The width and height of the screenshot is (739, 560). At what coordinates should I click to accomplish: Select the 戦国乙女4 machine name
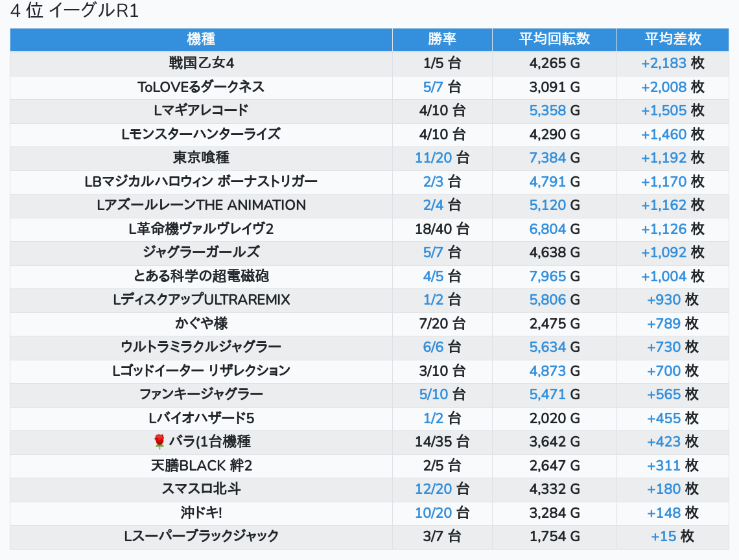(x=201, y=64)
